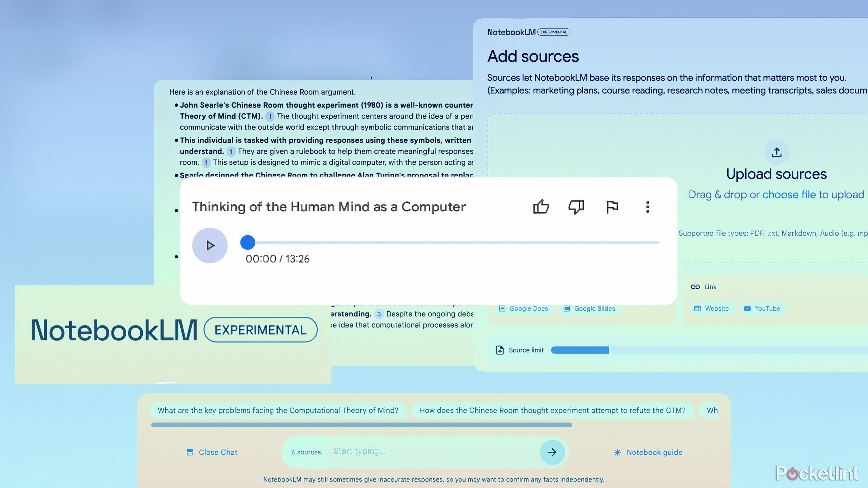Click the play button on audio player
This screenshot has width=868, height=488.
[209, 245]
